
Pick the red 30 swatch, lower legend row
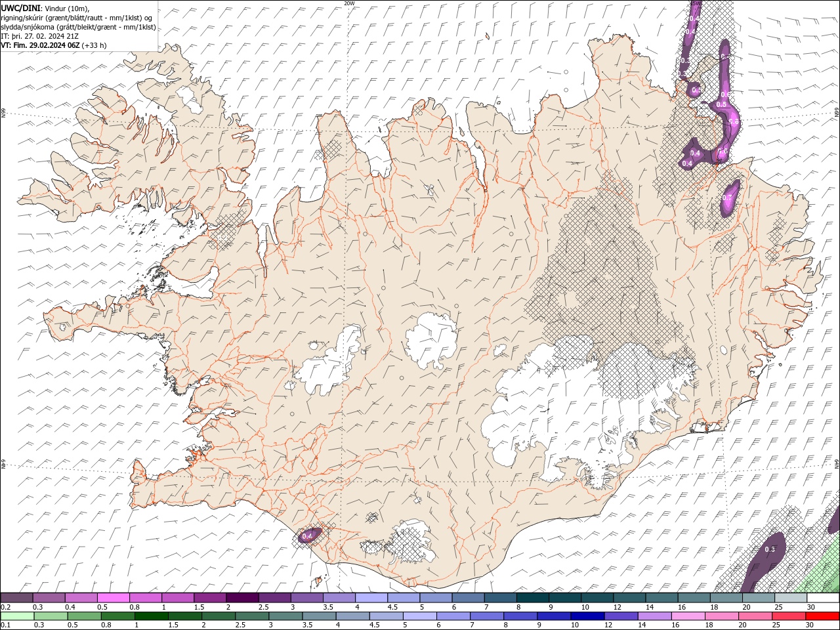(822, 616)
